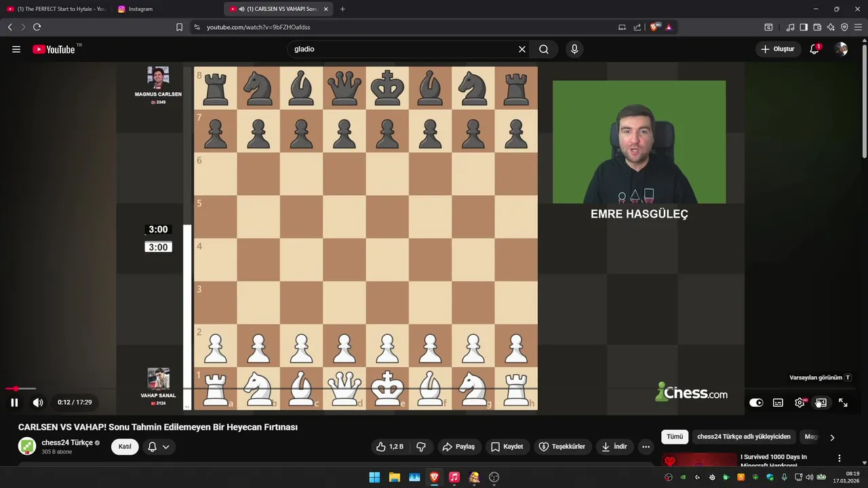Bookmark this page in address bar

click(x=179, y=27)
